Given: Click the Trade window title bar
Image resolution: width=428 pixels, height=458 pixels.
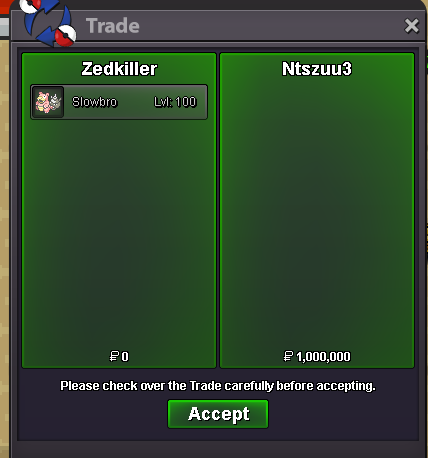Looking at the screenshot, I should (218, 26).
